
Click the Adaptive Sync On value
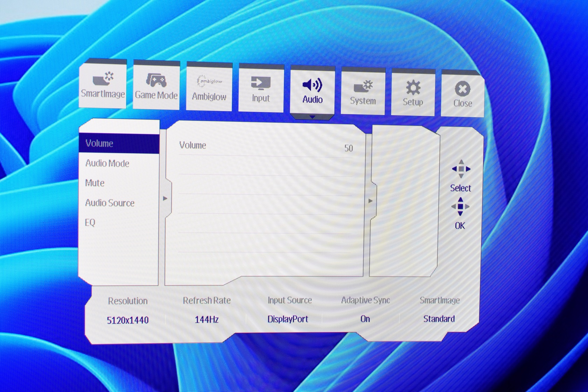click(x=365, y=319)
